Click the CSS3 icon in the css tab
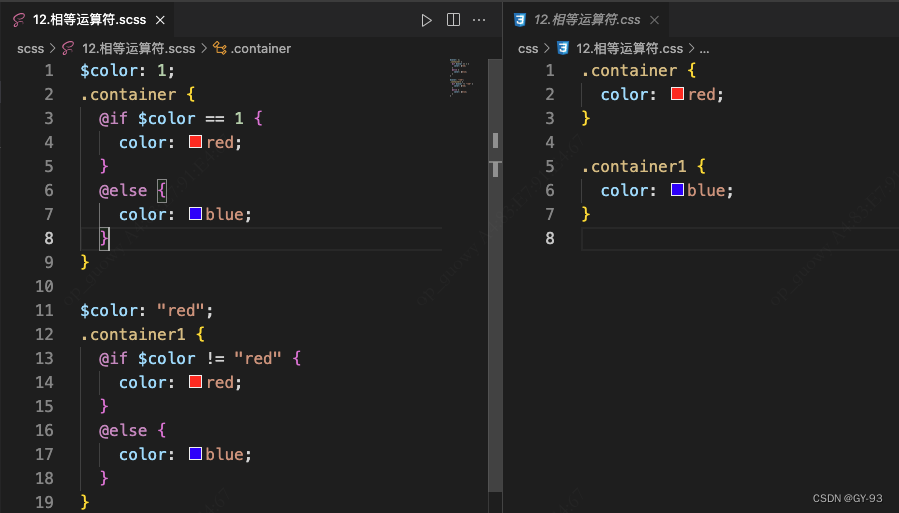The height and width of the screenshot is (513, 899). (x=519, y=20)
